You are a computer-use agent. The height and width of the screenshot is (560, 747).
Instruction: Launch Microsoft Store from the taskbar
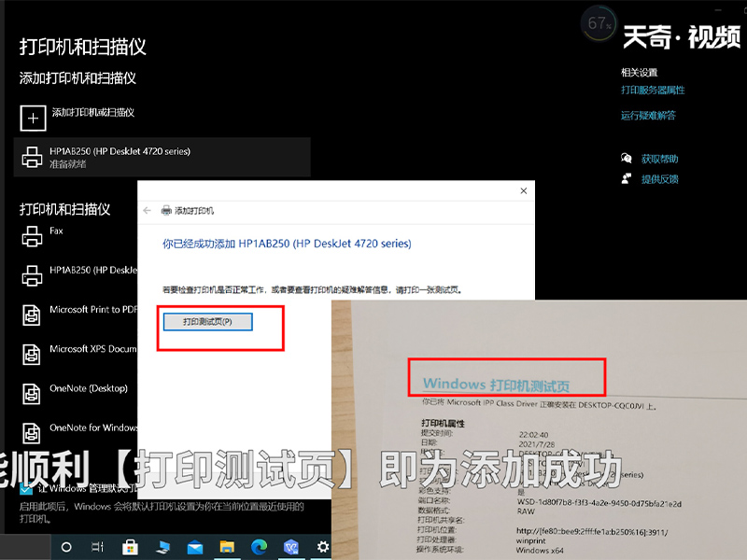tap(130, 547)
